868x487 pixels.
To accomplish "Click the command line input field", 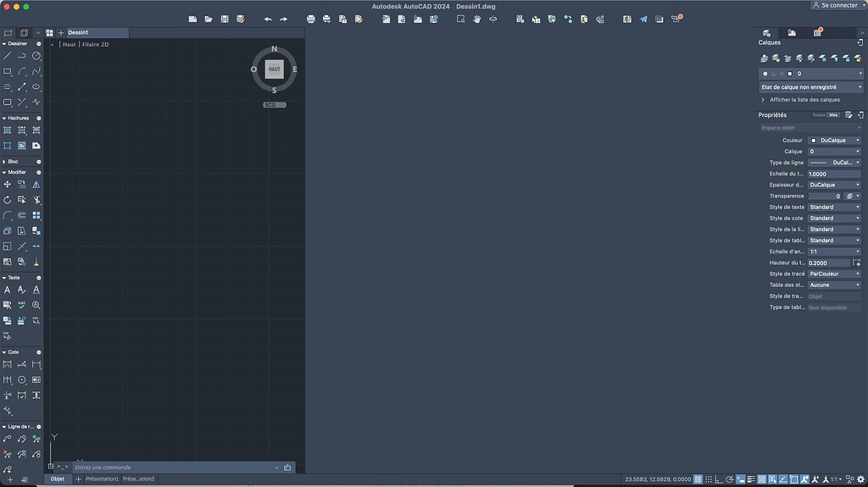I will tap(175, 468).
